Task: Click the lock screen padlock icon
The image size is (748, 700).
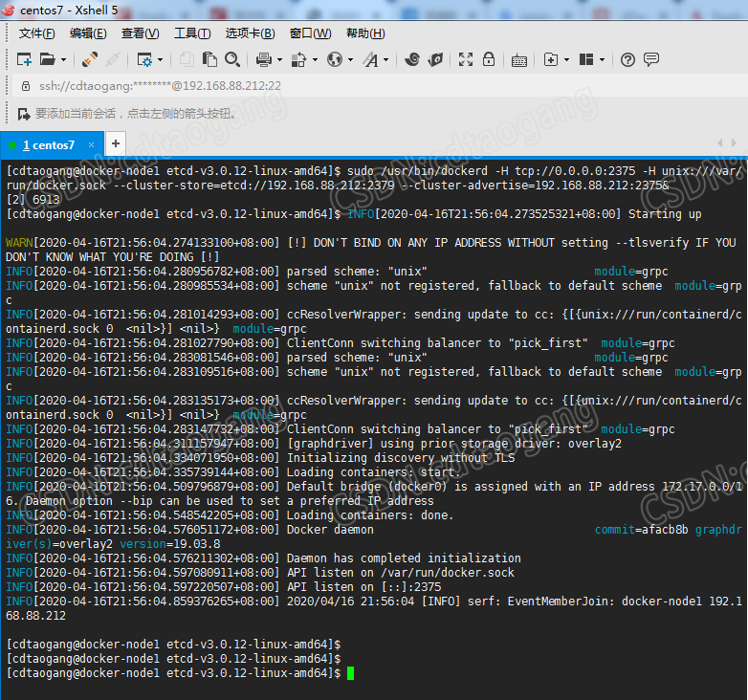Action: pos(489,59)
